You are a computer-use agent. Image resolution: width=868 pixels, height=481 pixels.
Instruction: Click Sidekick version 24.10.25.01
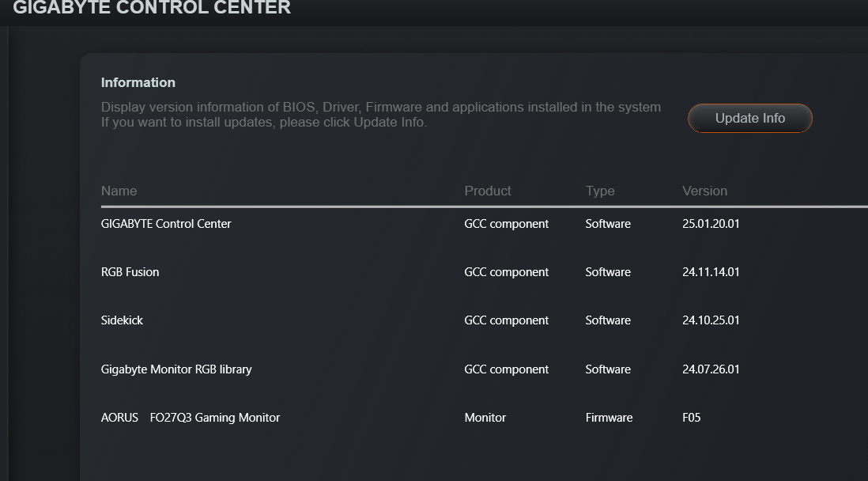711,320
